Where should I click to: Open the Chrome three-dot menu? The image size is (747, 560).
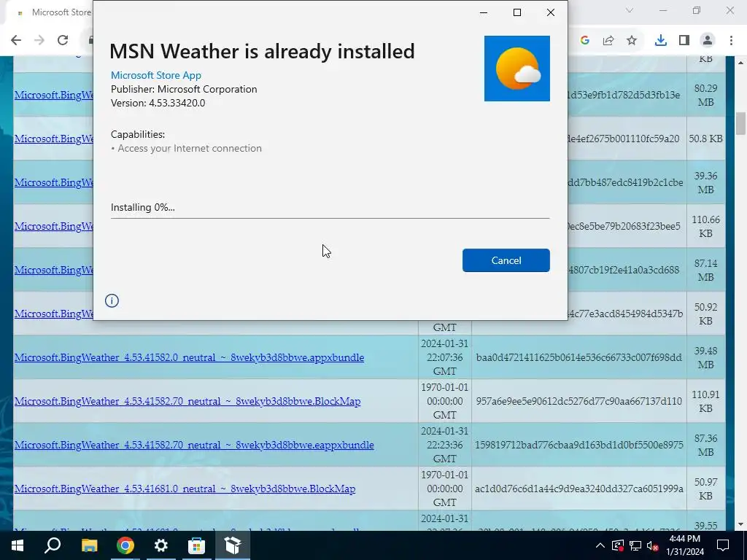pos(731,41)
